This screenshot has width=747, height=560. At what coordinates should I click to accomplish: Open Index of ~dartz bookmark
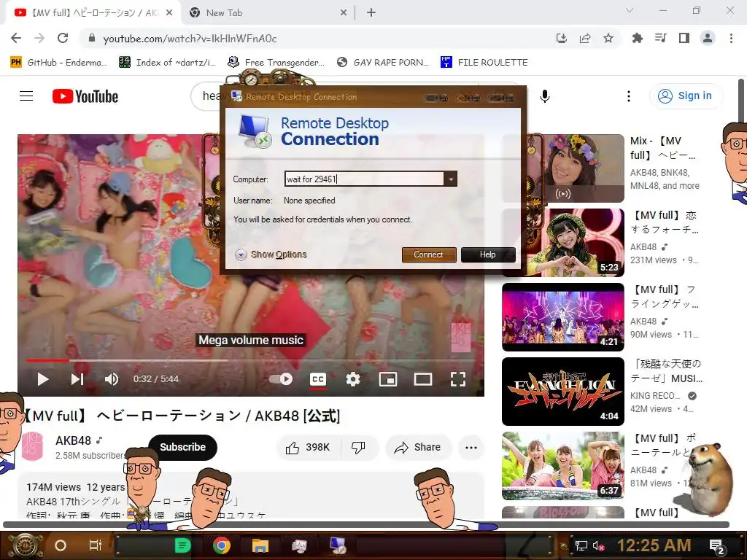point(168,63)
